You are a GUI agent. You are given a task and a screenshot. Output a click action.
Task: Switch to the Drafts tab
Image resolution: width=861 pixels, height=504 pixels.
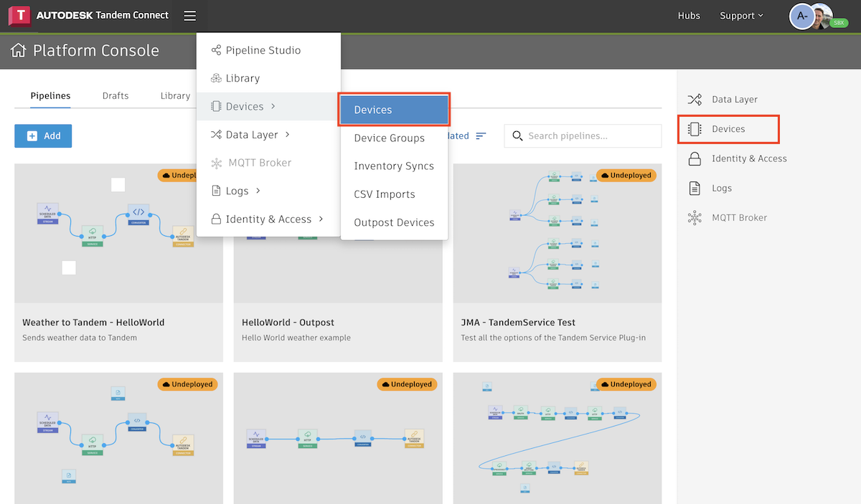click(x=116, y=95)
